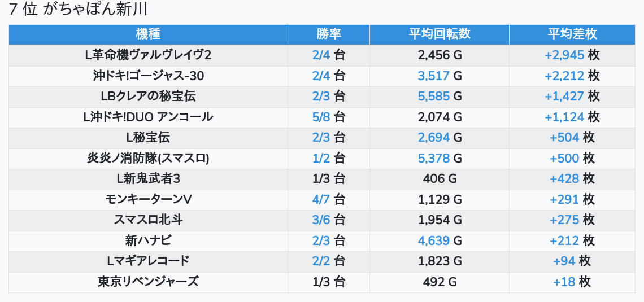Click the 機種 column header
This screenshot has height=302, width=644.
pyautogui.click(x=148, y=34)
